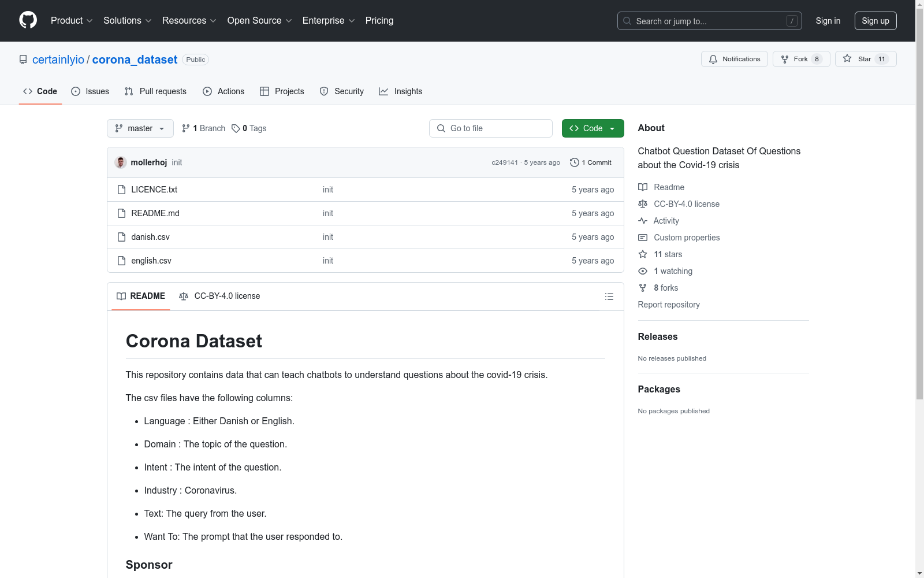Click the fork icon in Fork button
924x578 pixels.
click(785, 59)
